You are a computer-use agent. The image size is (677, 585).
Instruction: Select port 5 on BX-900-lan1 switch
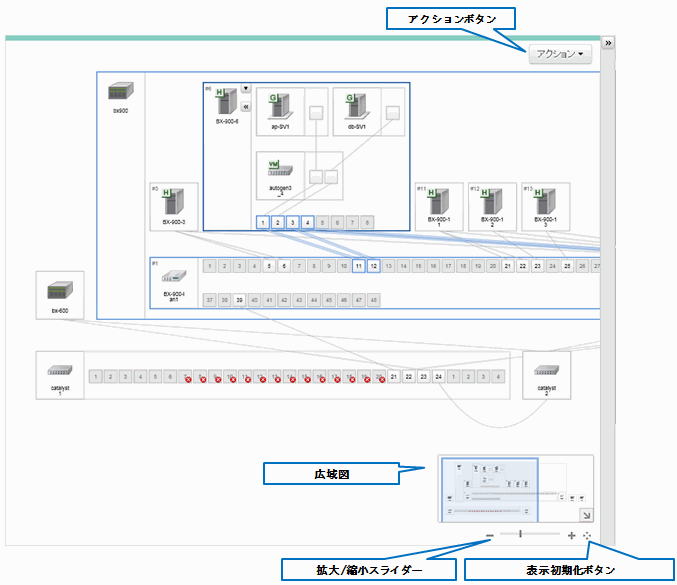click(269, 266)
